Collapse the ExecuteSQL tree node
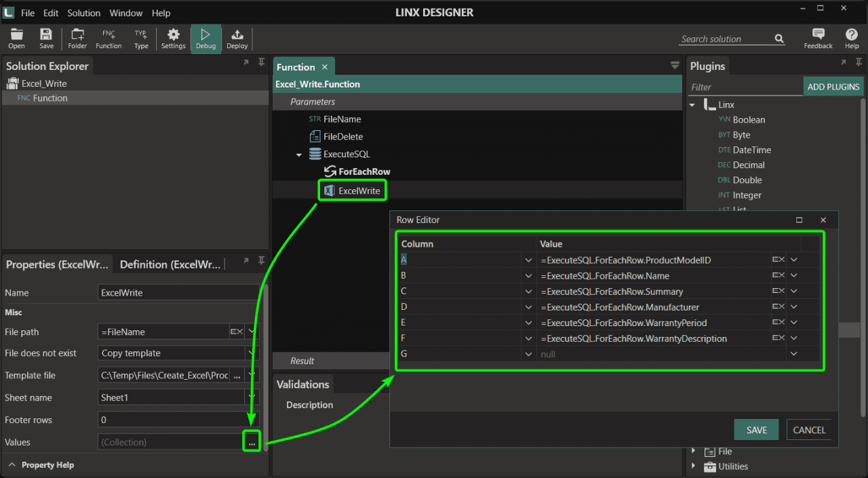 pyautogui.click(x=299, y=155)
